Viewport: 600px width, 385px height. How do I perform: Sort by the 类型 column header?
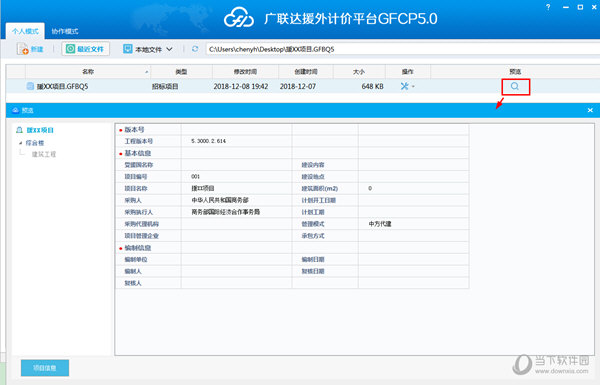181,72
